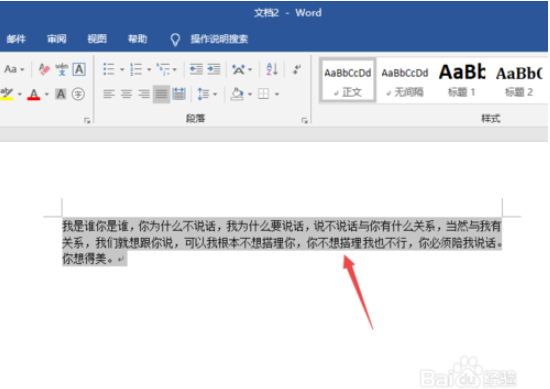Apply the 标题 1 heading style
This screenshot has height=389, width=550.
coord(462,80)
